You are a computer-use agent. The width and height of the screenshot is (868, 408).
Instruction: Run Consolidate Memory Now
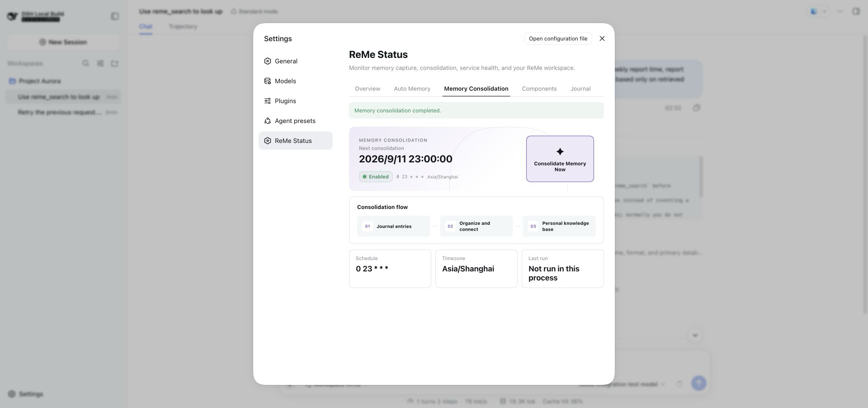[x=560, y=159]
